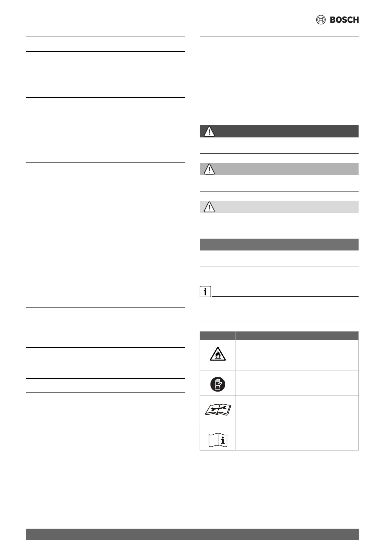Click the description cell beside the glove symbol
Viewport: 392px width, 555px height.
[297, 383]
